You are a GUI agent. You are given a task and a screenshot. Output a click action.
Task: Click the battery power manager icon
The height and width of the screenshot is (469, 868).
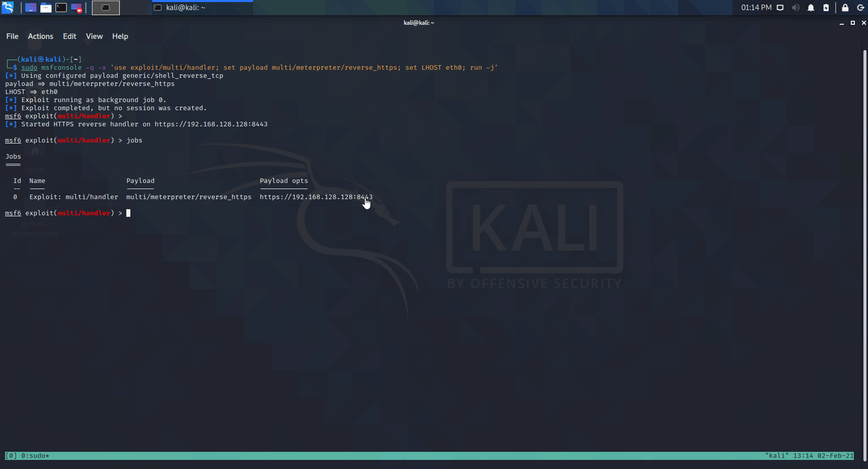[x=826, y=8]
